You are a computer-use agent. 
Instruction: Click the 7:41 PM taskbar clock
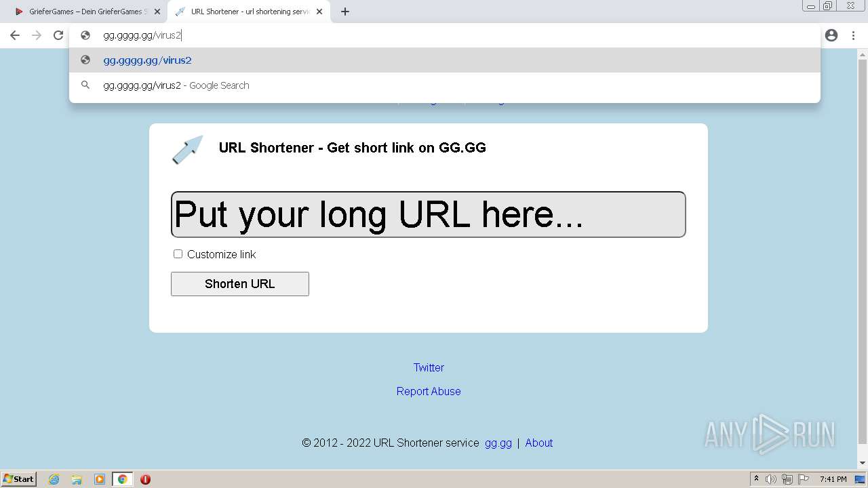click(x=833, y=479)
